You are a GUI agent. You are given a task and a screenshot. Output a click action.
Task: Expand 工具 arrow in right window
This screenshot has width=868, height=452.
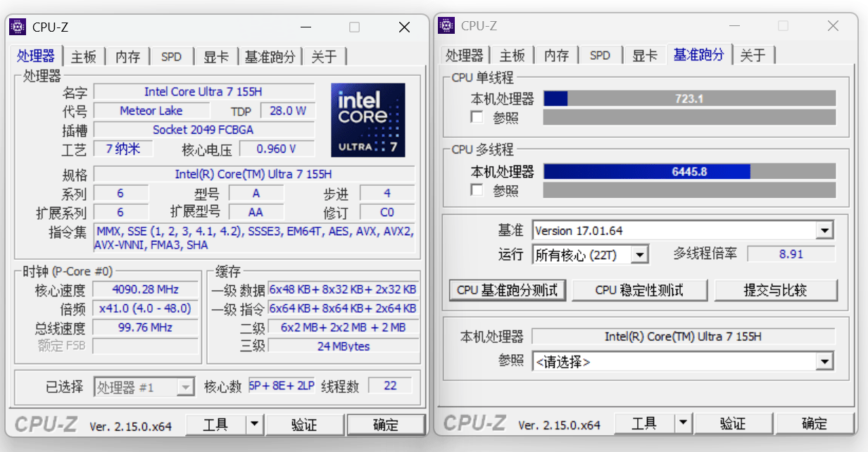[x=683, y=423]
